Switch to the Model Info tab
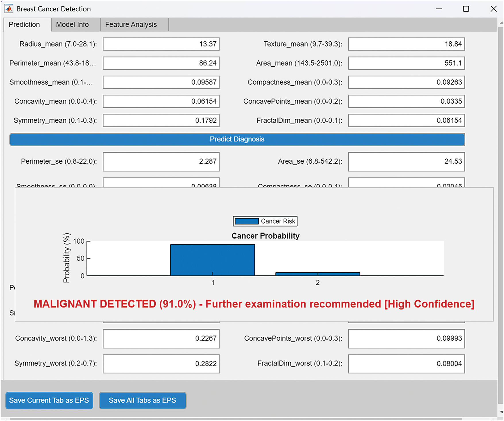 click(72, 25)
